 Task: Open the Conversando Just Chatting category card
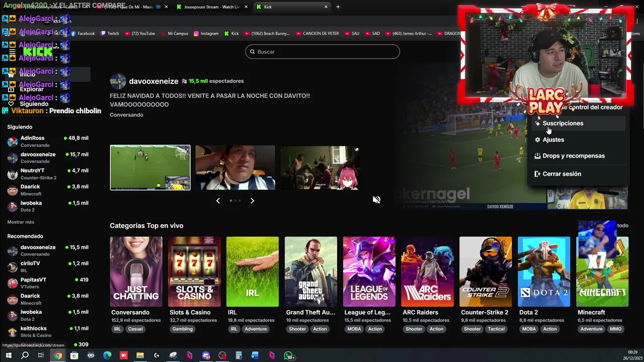pyautogui.click(x=136, y=271)
